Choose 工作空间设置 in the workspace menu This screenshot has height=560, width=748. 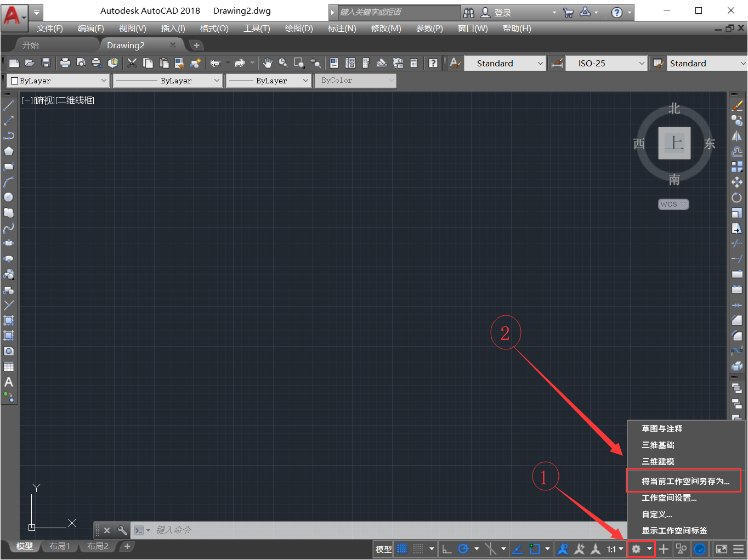(670, 497)
